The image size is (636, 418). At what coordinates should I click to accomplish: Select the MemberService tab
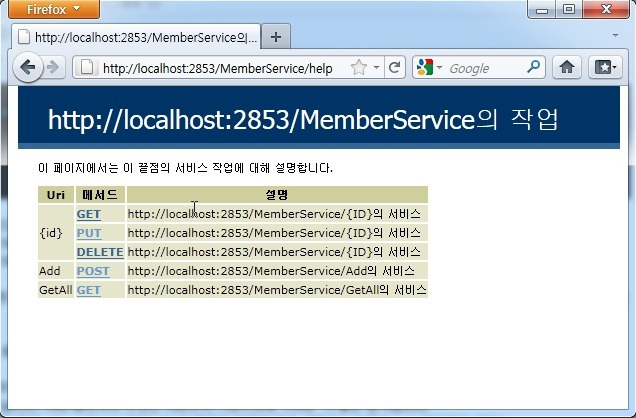coord(136,37)
